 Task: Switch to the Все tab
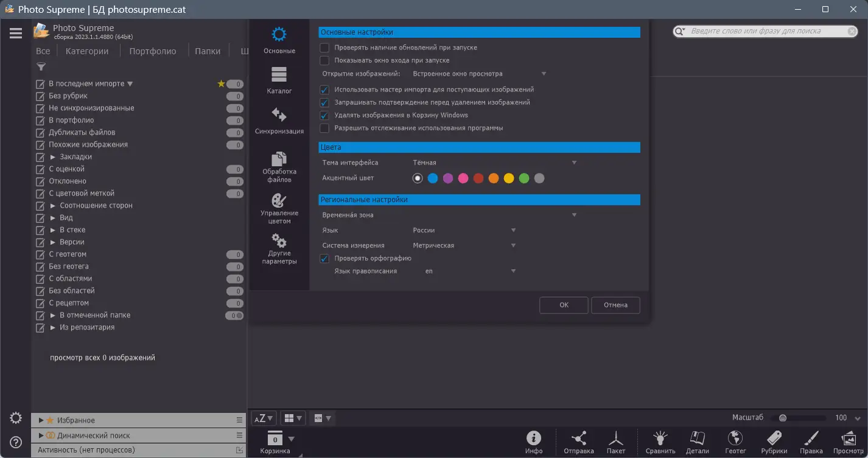(43, 51)
